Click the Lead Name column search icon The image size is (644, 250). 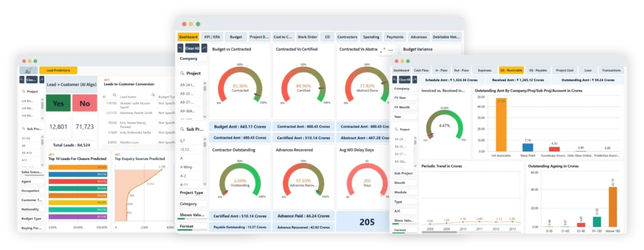point(153,95)
